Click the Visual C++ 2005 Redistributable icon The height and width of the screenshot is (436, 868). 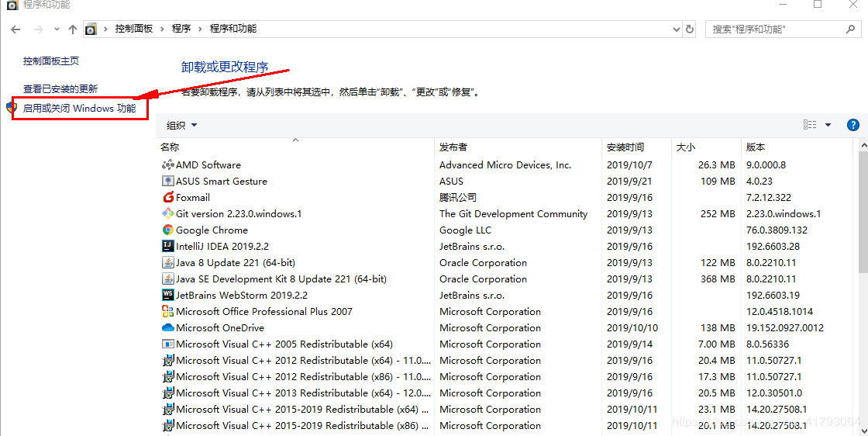point(167,344)
